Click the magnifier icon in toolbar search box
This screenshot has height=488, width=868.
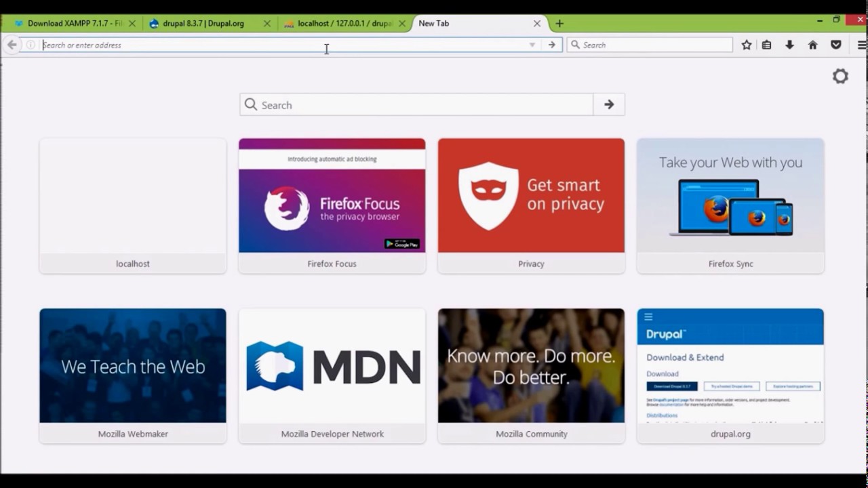click(576, 45)
